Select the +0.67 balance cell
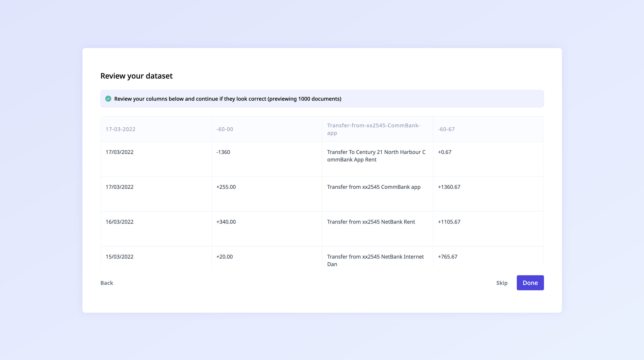 [x=445, y=152]
